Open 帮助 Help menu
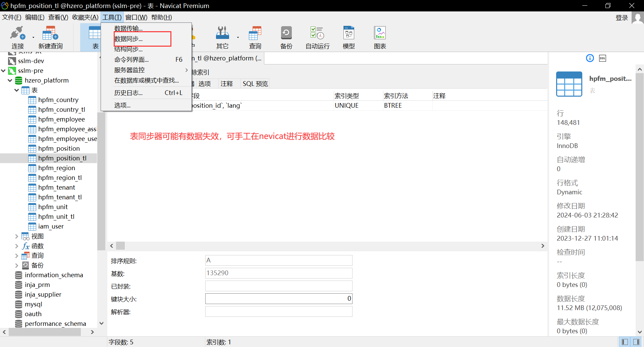 coord(161,17)
